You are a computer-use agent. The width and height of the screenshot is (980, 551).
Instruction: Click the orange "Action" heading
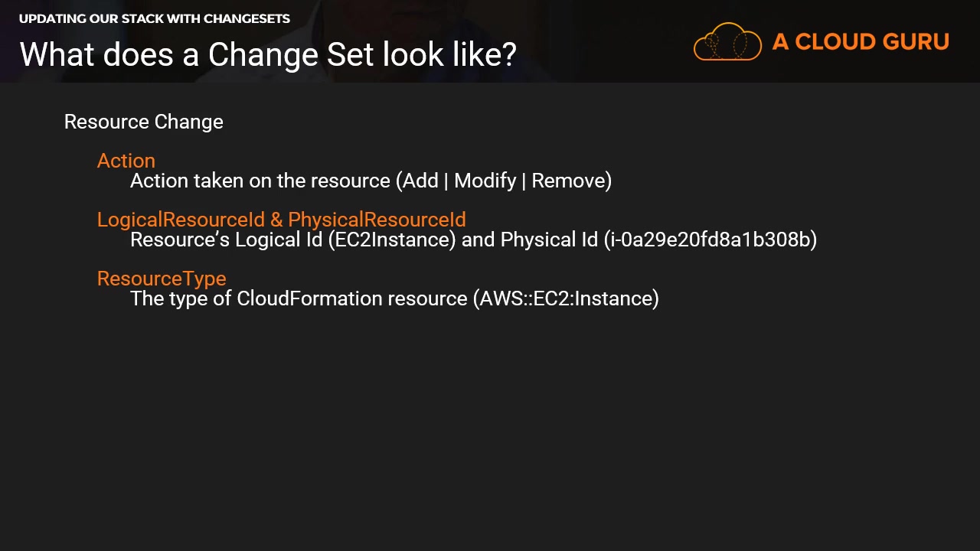point(126,161)
